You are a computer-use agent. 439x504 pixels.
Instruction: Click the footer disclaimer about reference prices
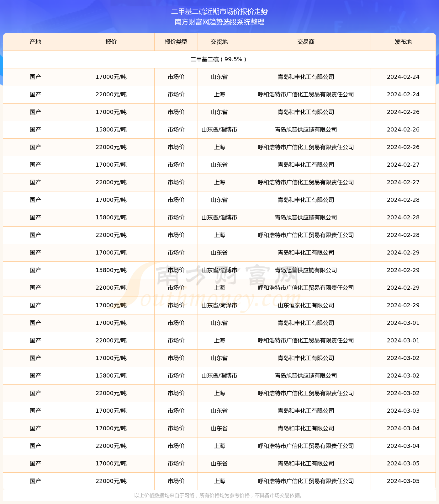click(219, 496)
